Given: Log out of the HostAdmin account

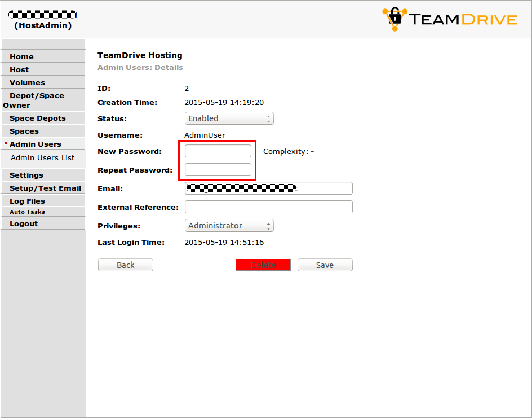Looking at the screenshot, I should pos(23,223).
